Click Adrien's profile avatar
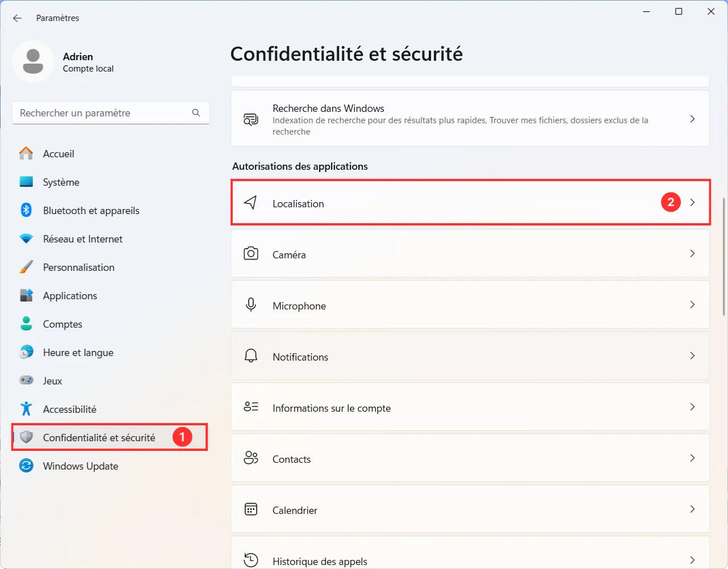 (x=33, y=61)
